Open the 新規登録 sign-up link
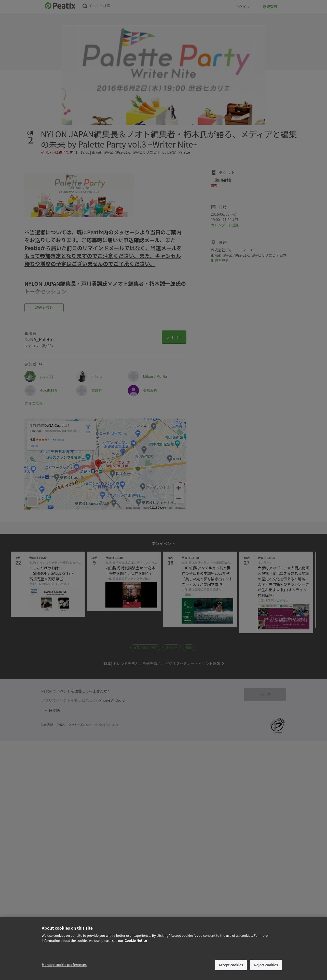 click(x=270, y=7)
